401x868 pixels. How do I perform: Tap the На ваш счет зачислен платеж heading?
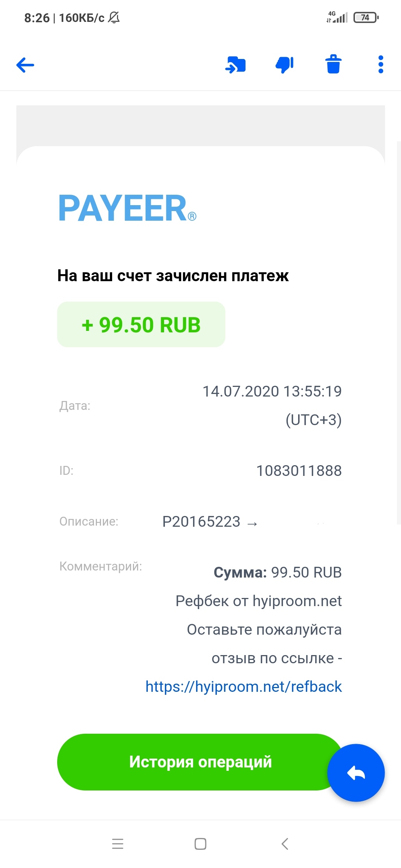pos(173,276)
